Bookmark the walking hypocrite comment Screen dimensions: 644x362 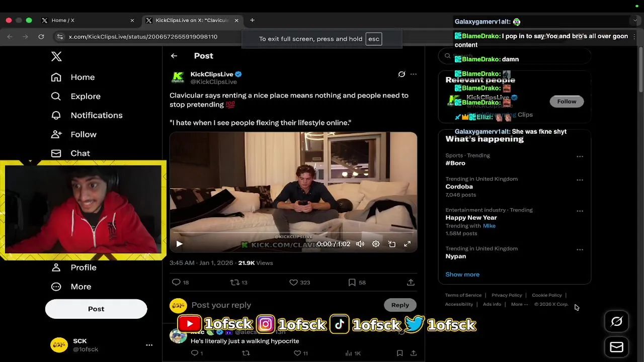pos(399,353)
